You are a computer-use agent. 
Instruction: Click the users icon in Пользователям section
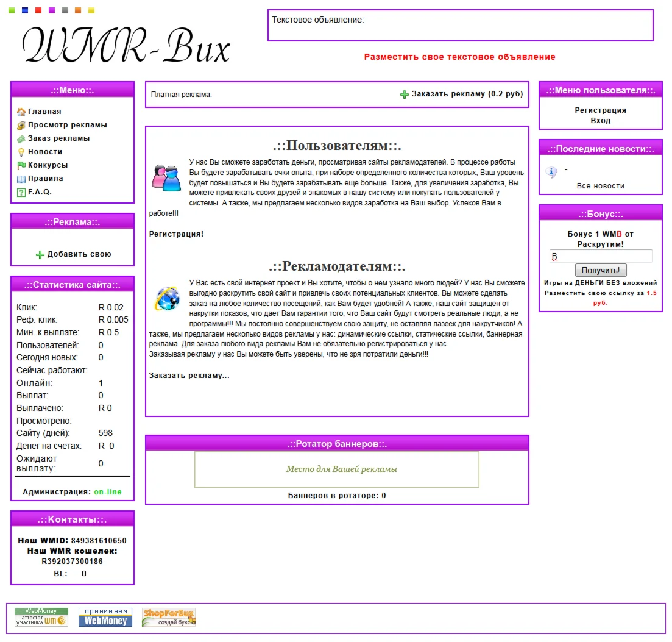tap(166, 177)
